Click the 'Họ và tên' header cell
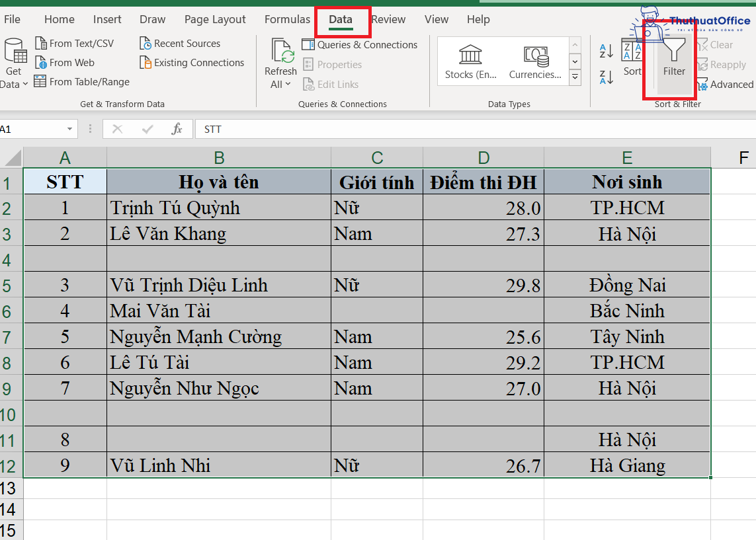756x540 pixels. 219,182
